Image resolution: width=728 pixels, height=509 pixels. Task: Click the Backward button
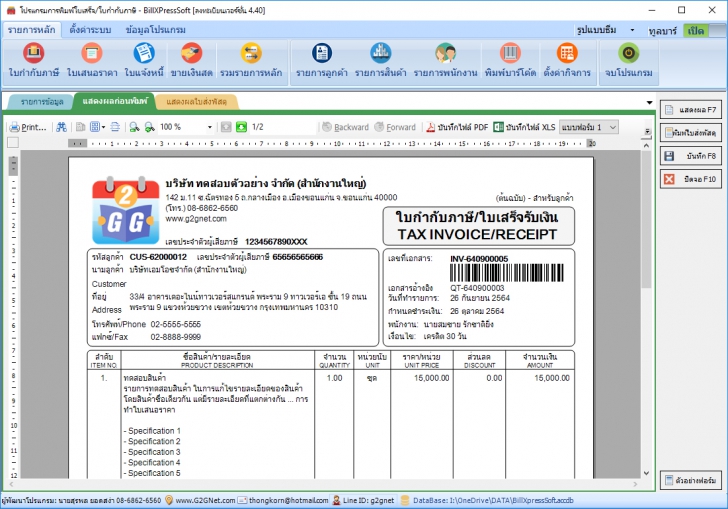pyautogui.click(x=345, y=127)
